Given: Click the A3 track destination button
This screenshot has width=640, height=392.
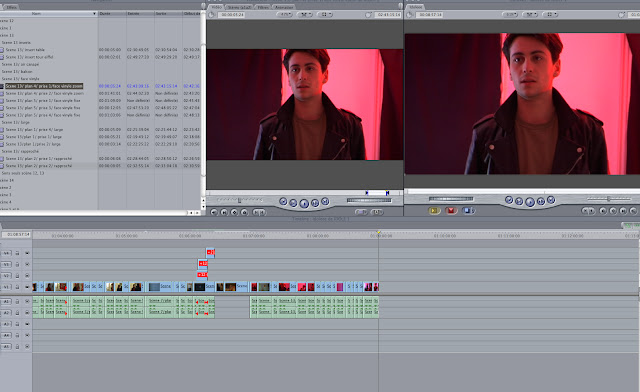Looking at the screenshot, I should 7,324.
